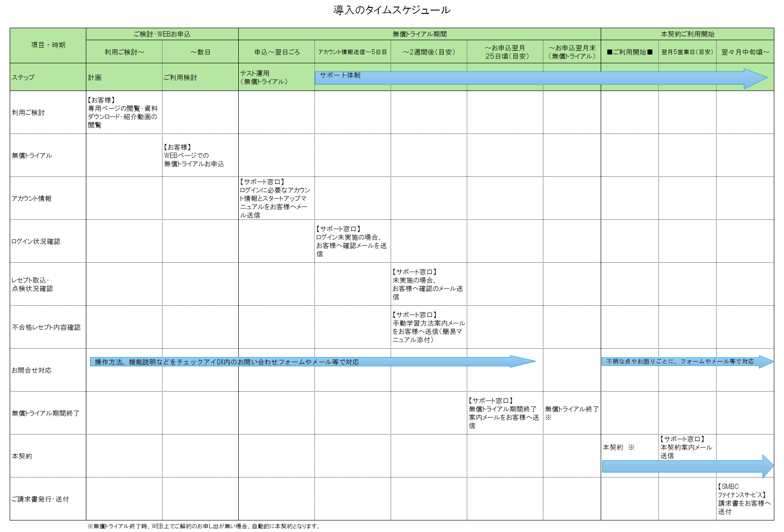
Task: Select the 翌々月中旬頃～ column header
Action: (745, 52)
